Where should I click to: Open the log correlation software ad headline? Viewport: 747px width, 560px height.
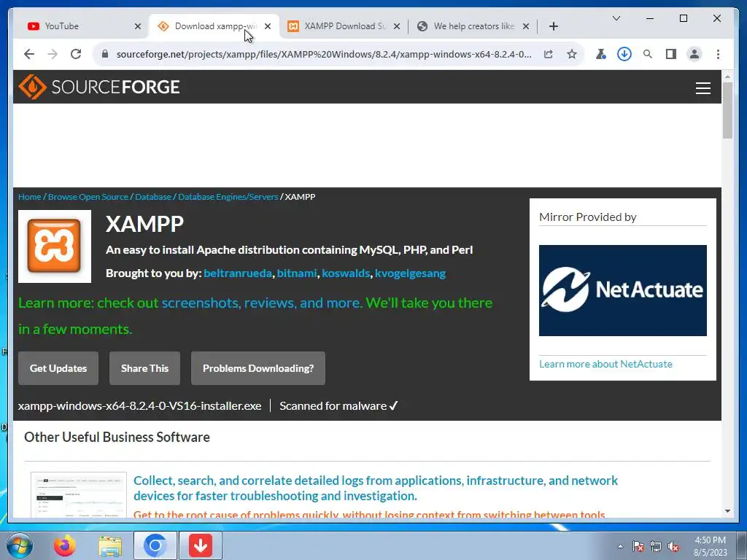[x=376, y=488]
